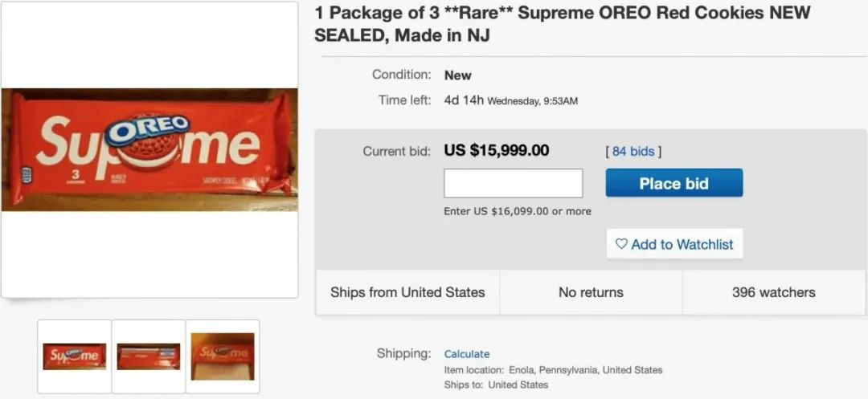Select the first Supreme Oreo thumbnail
Screen dimensions: 868x399
pyautogui.click(x=74, y=356)
